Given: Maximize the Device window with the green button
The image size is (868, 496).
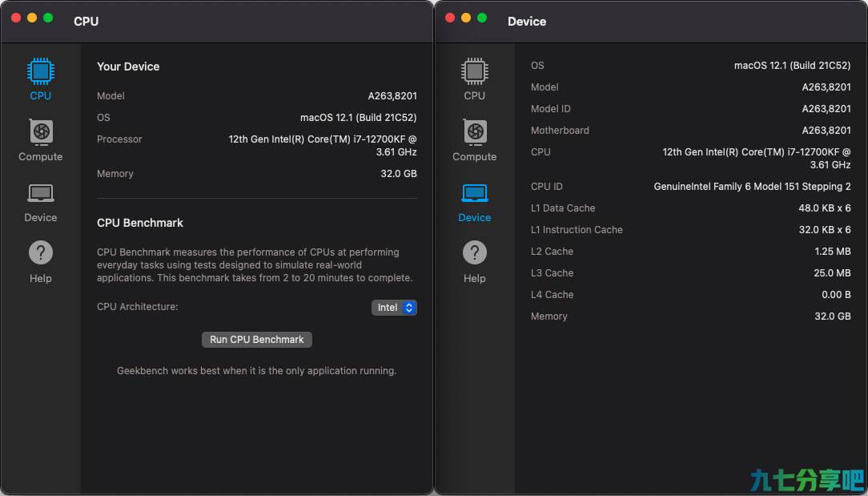Looking at the screenshot, I should [x=482, y=18].
